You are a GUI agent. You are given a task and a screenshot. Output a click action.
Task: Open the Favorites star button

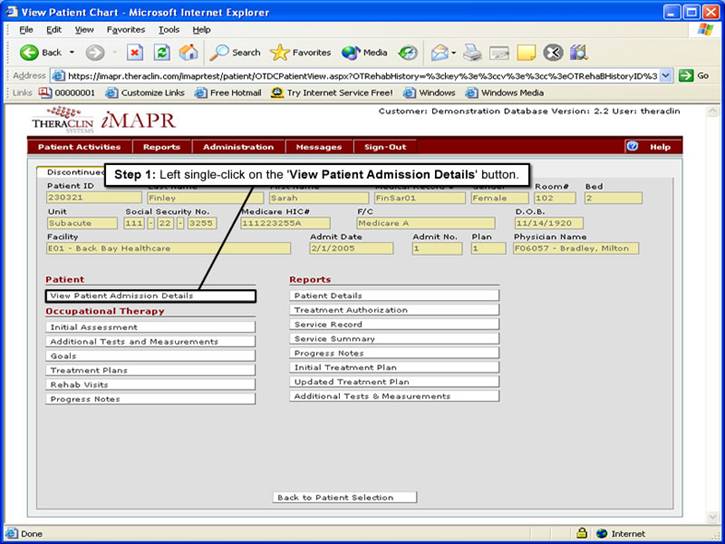point(301,52)
